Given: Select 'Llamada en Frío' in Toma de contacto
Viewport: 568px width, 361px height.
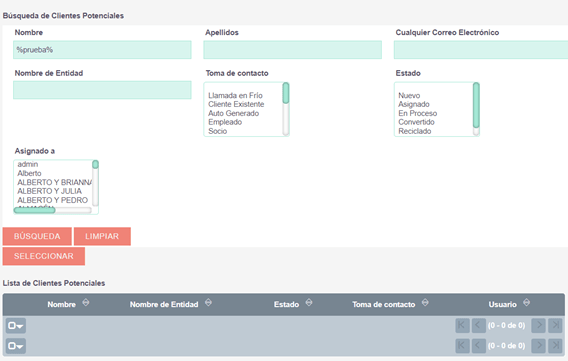Looking at the screenshot, I should click(x=235, y=96).
